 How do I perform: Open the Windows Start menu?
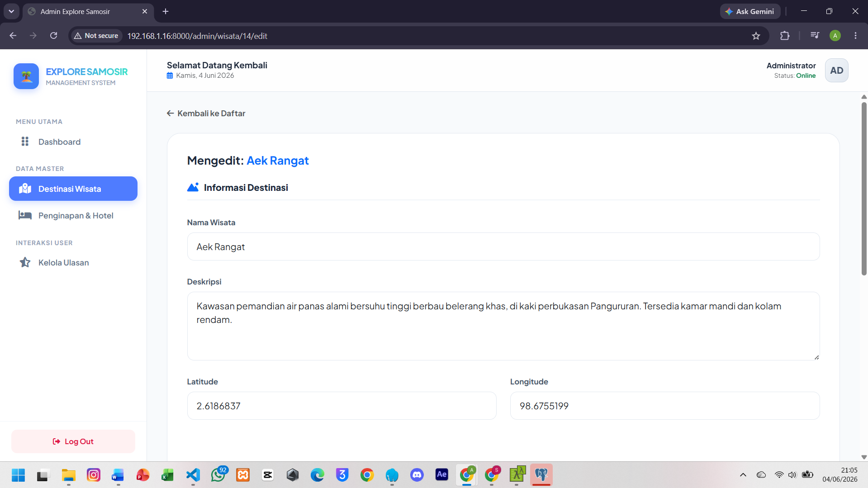18,475
